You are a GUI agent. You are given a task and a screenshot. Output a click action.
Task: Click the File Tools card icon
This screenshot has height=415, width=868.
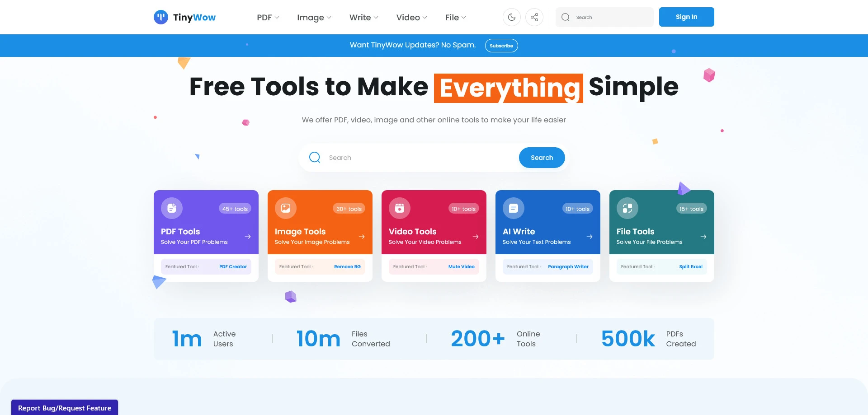627,208
